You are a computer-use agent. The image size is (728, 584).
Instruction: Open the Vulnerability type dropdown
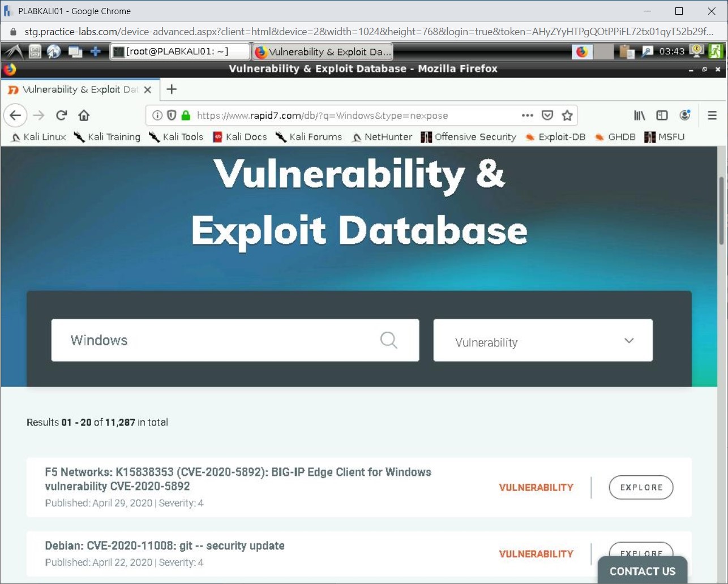coord(542,341)
